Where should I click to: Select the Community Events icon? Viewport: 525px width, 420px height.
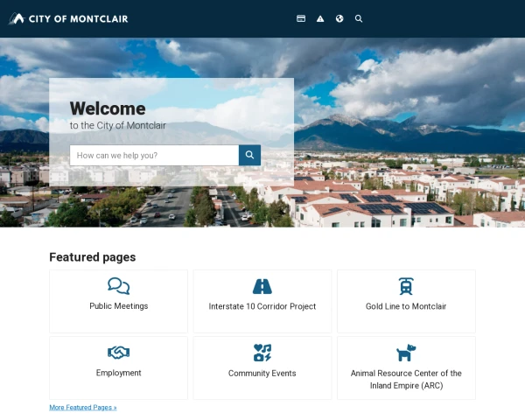[x=262, y=353]
